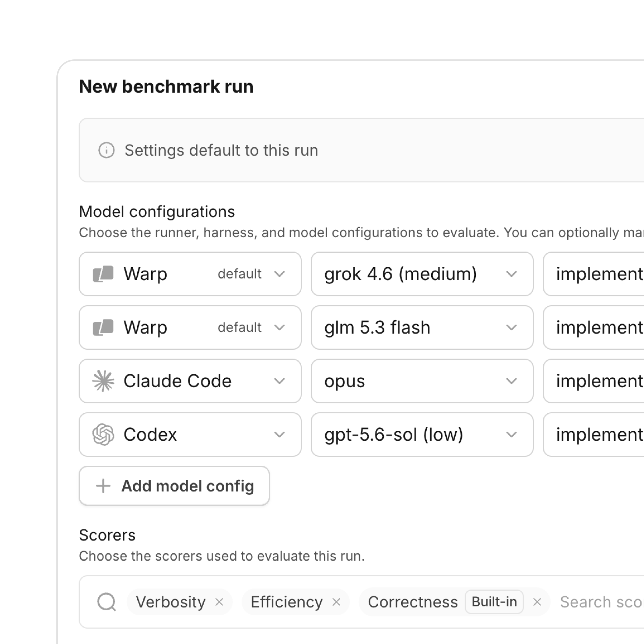Screen dimensions: 644x644
Task: Click the 'Scorers' section title
Action: (x=107, y=535)
